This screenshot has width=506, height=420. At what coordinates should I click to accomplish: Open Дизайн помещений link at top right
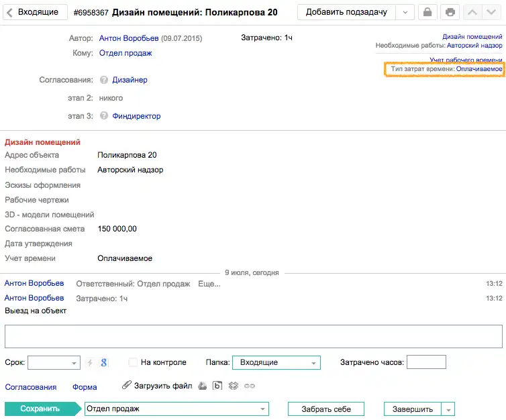click(472, 36)
